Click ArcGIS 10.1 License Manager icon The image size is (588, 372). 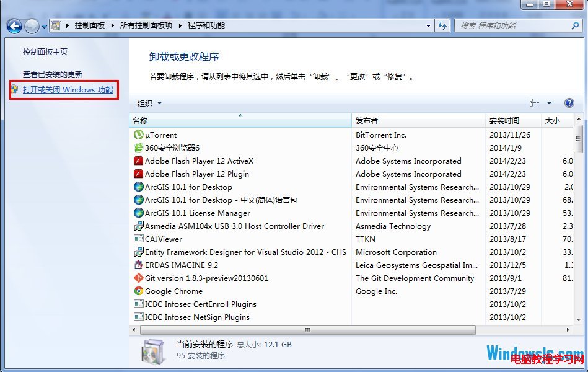click(138, 213)
